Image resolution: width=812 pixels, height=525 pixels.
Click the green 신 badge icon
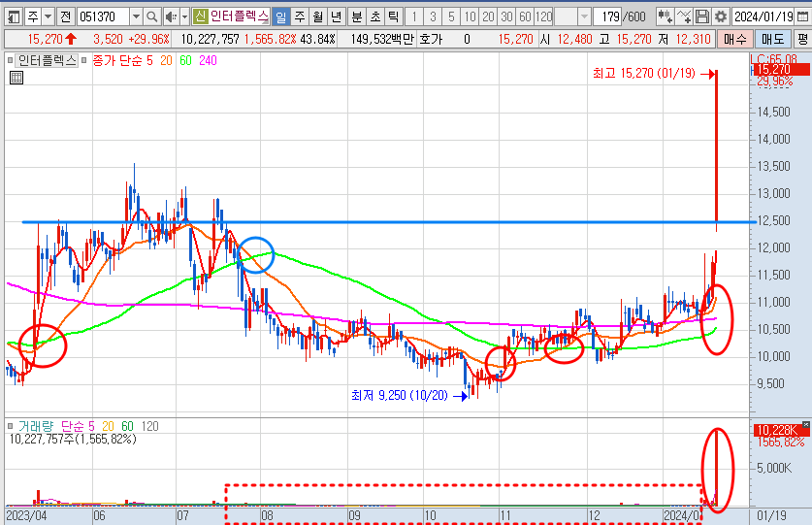[200, 16]
